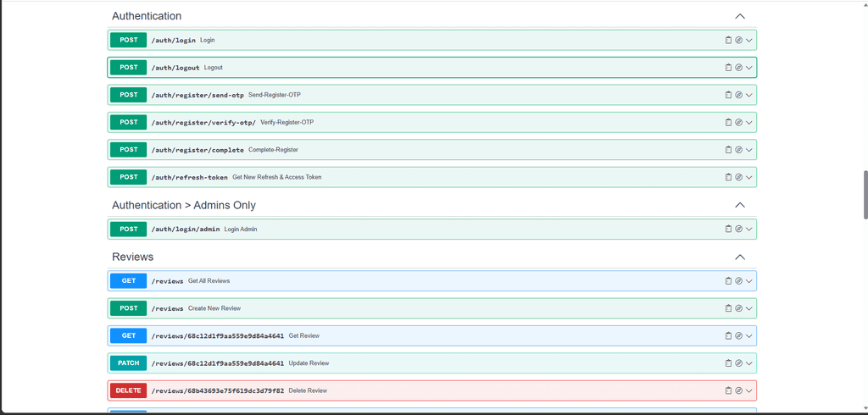868x415 pixels.
Task: Click clipboard icon on Update Review row
Action: [728, 363]
